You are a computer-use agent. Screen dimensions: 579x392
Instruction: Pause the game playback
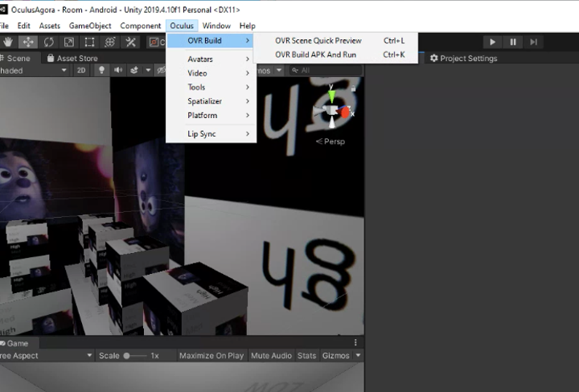[513, 42]
